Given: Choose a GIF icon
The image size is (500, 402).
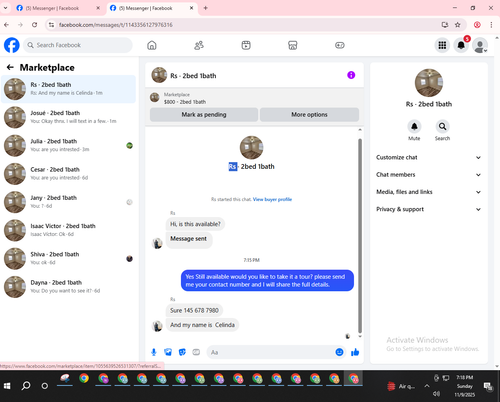Looking at the screenshot, I should click(x=196, y=352).
